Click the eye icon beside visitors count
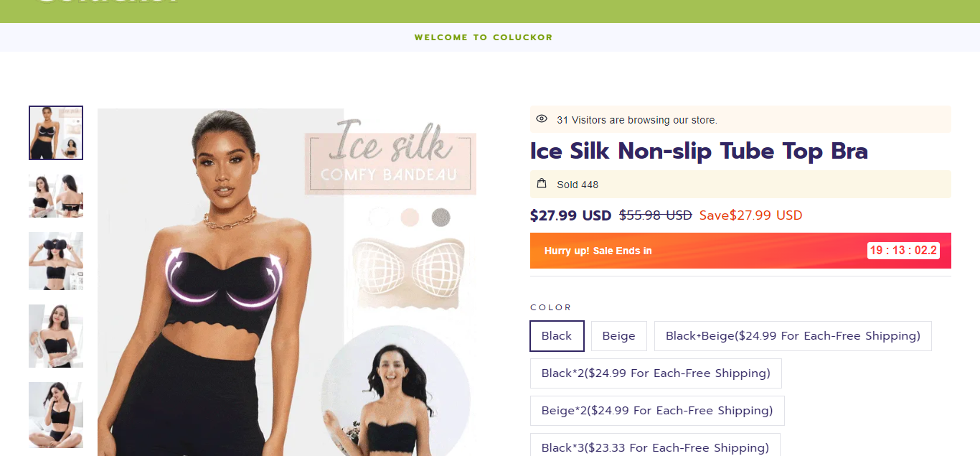 [542, 119]
